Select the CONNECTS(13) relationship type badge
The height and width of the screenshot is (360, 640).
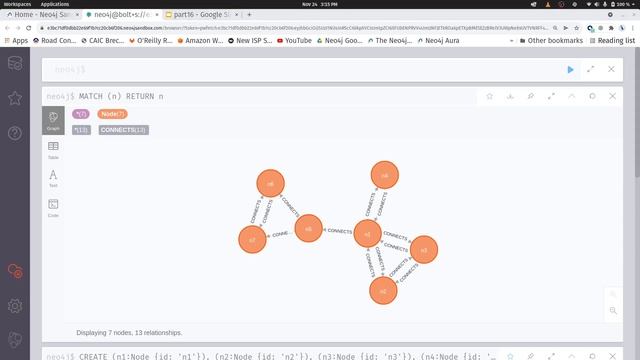click(123, 130)
